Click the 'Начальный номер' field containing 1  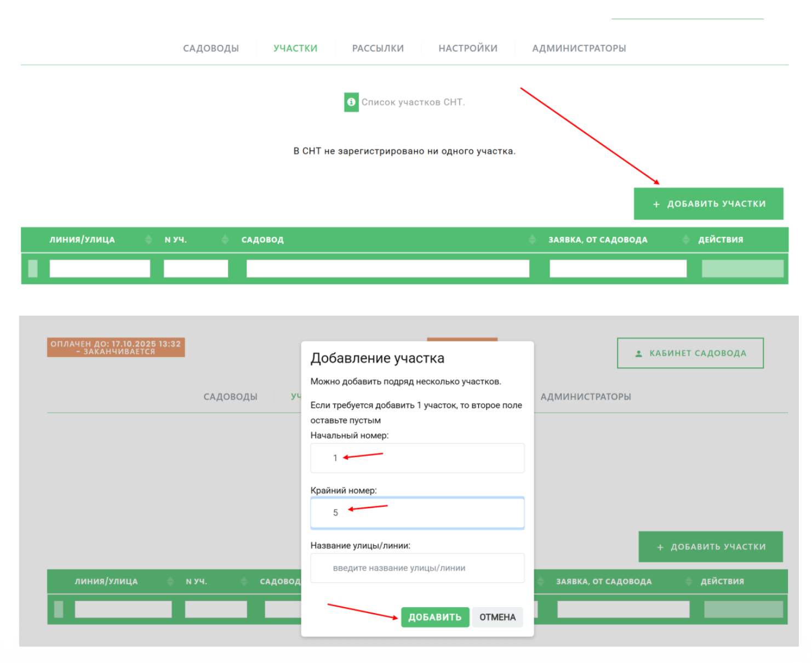(x=417, y=458)
